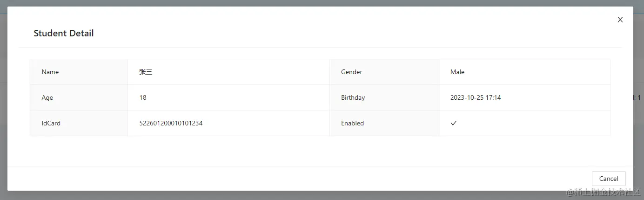Click the ID number 522601200010101234
644x200 pixels.
(x=171, y=123)
